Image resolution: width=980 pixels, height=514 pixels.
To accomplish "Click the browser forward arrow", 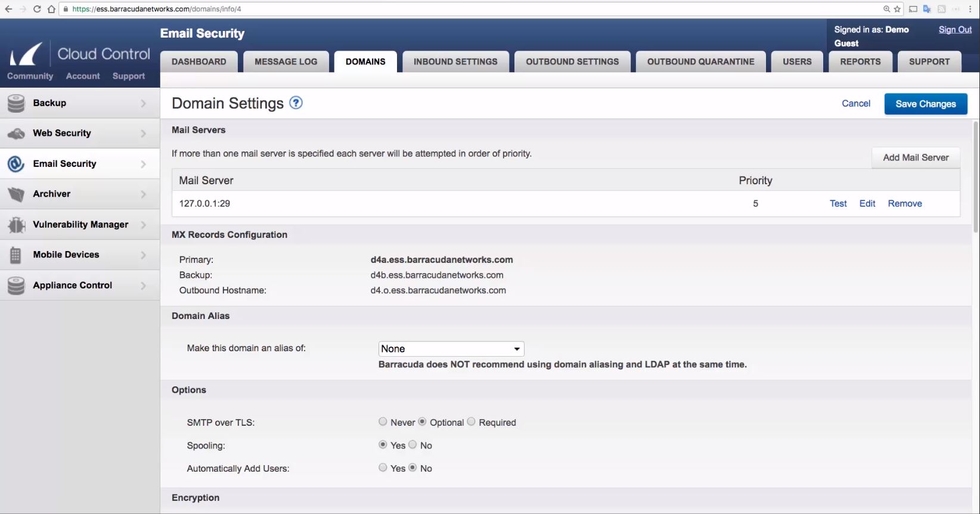I will point(23,9).
